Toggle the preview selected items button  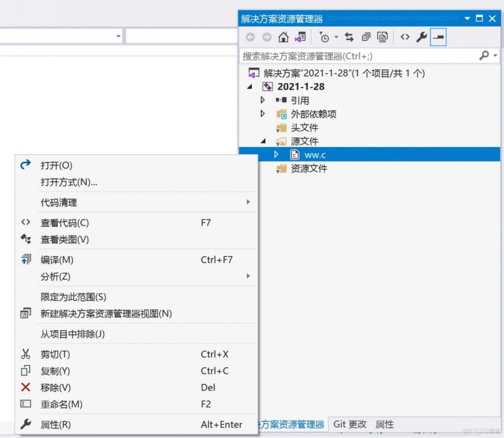(x=438, y=37)
